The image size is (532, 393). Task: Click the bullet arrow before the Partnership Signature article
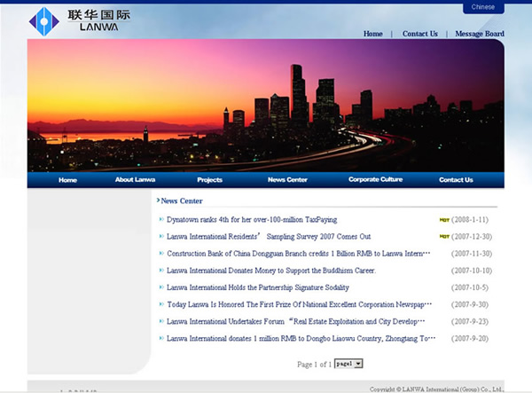[x=161, y=287]
